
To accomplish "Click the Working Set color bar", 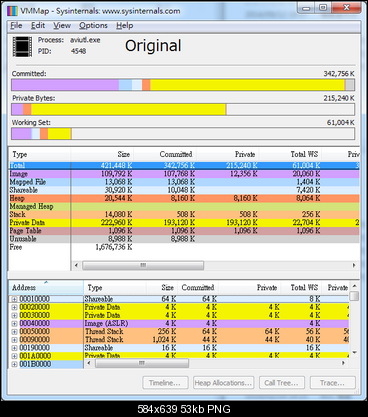I will (x=183, y=134).
